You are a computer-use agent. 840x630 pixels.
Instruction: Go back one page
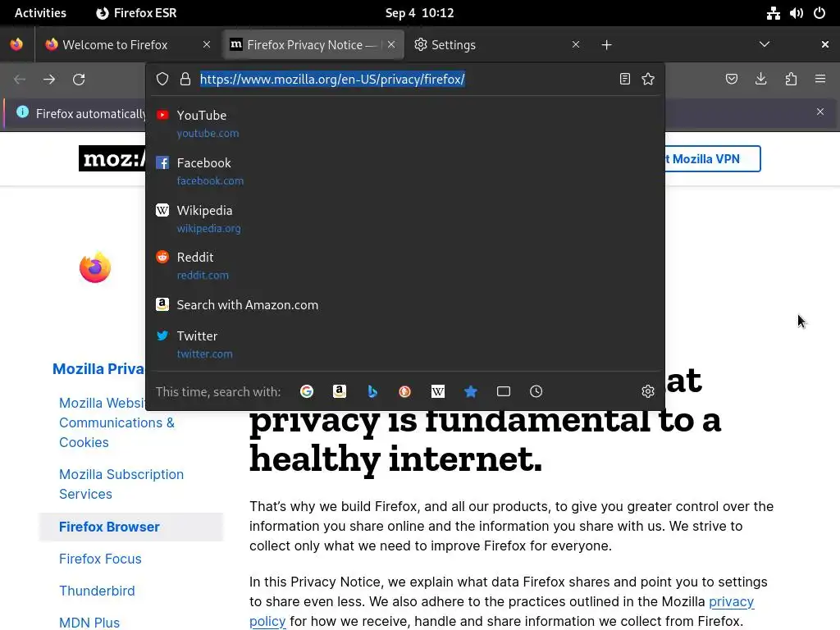point(20,80)
